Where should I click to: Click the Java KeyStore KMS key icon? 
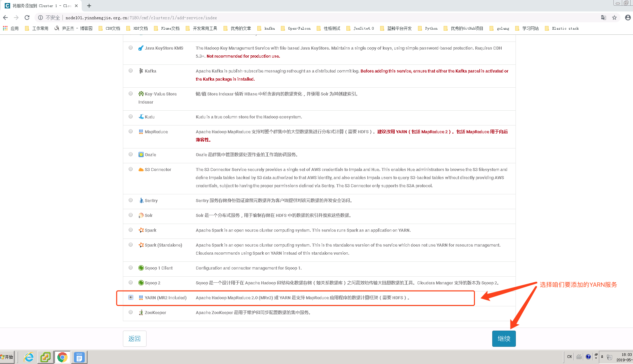pos(141,48)
